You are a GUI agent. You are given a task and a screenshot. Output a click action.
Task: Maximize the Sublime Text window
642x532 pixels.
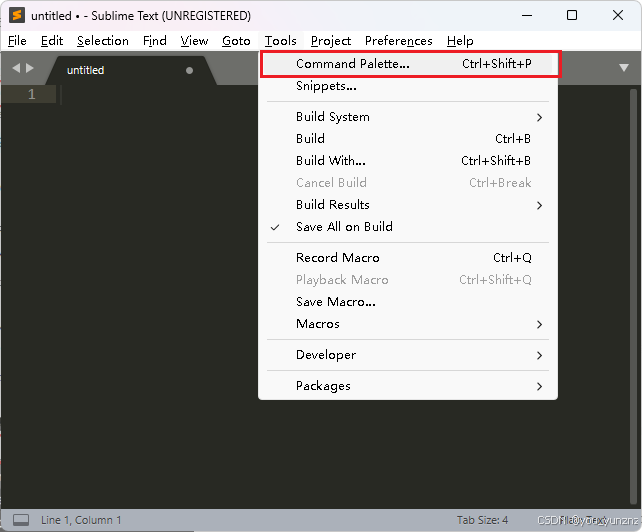pyautogui.click(x=572, y=16)
